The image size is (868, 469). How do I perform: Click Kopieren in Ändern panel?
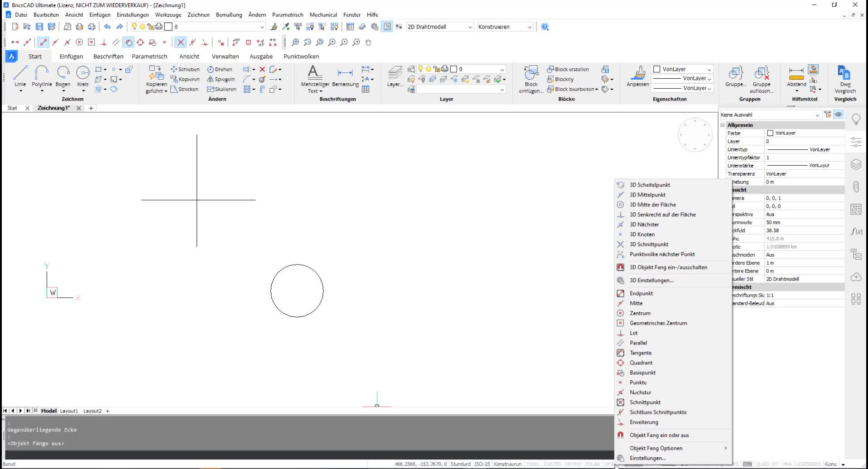(185, 79)
